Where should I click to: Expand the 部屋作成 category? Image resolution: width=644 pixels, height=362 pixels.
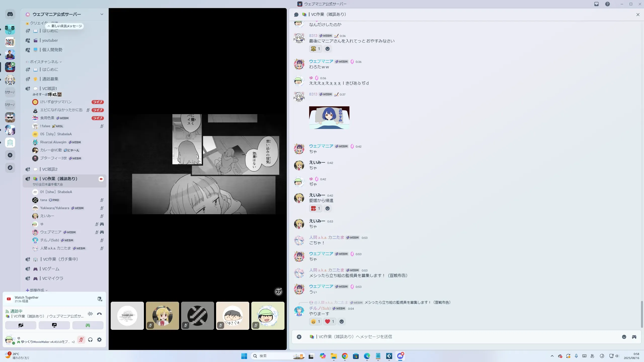37,290
